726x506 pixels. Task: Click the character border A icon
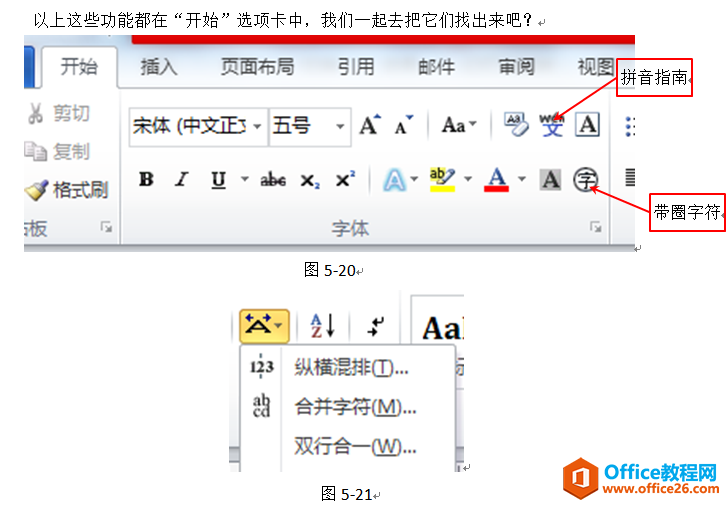[588, 125]
